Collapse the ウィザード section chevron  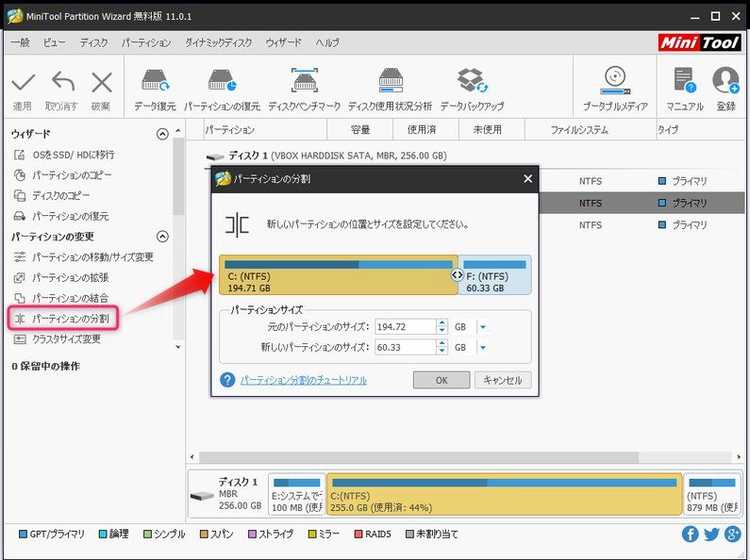pos(162,134)
